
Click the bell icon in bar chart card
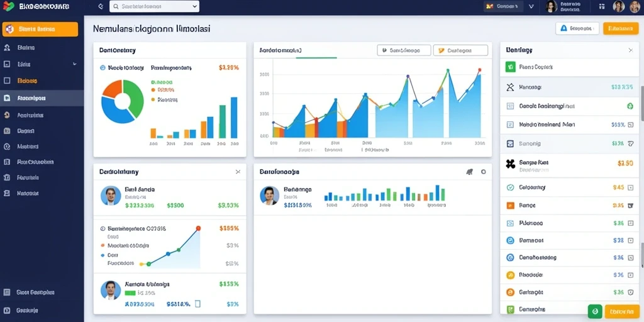[469, 172]
